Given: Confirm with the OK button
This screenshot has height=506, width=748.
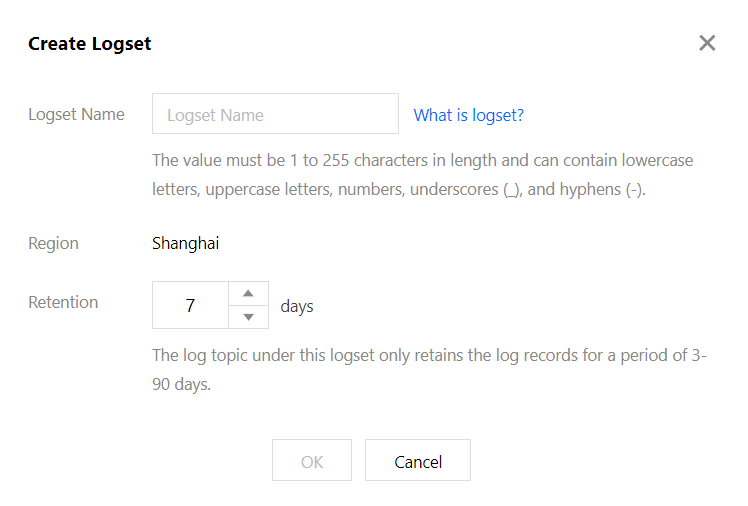Looking at the screenshot, I should pos(312,460).
